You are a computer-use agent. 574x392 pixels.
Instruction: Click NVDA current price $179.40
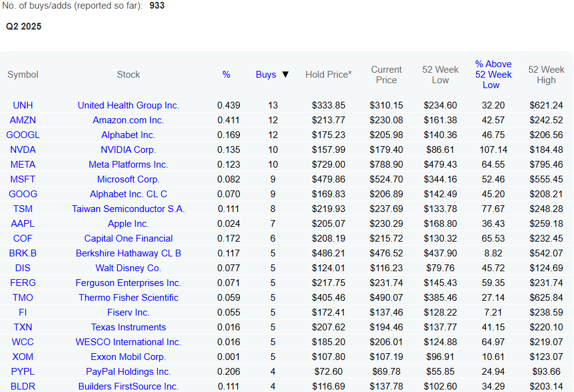(x=386, y=150)
